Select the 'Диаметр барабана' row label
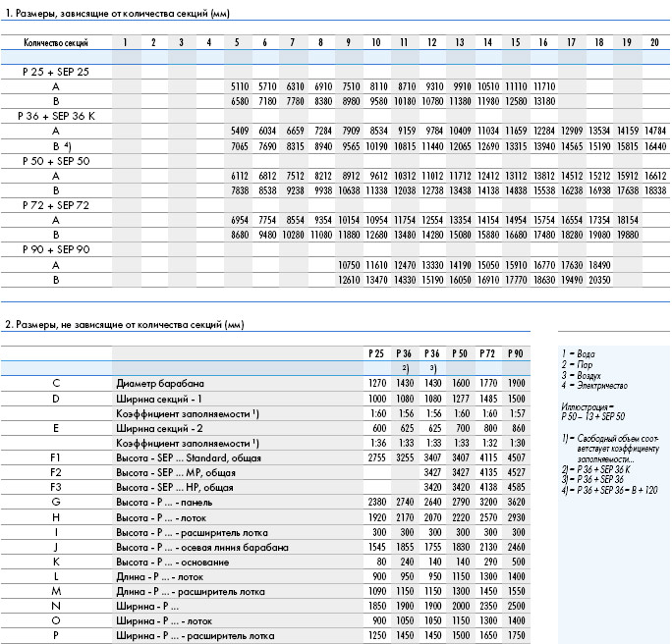This screenshot has width=672, height=644. [160, 384]
